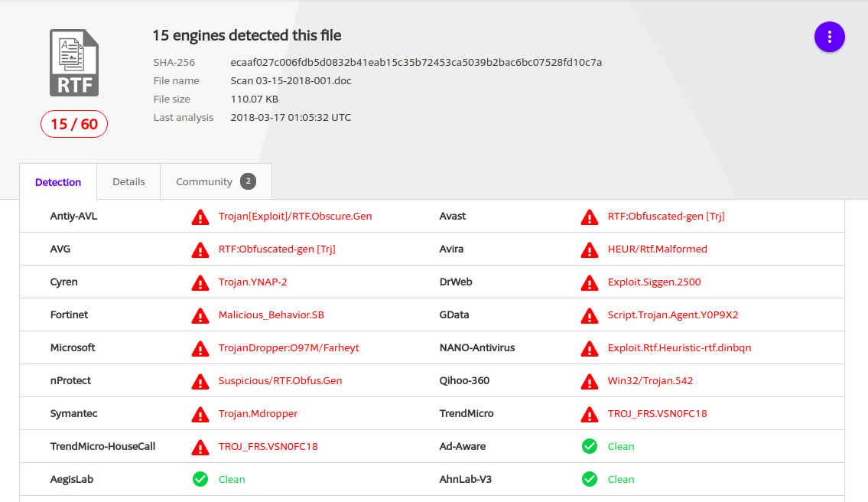The height and width of the screenshot is (502, 868).
Task: Click the file size 110.07 KB
Action: pyautogui.click(x=255, y=99)
